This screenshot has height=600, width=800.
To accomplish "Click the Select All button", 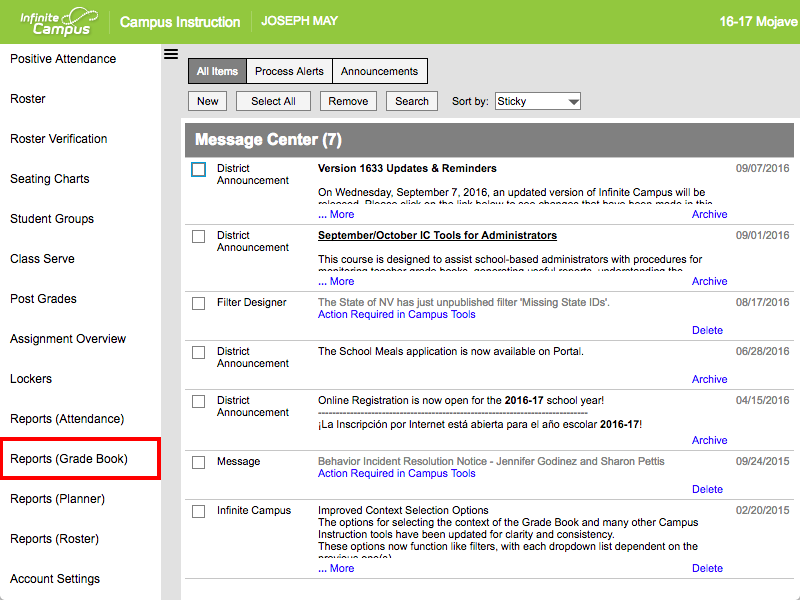I will (273, 101).
